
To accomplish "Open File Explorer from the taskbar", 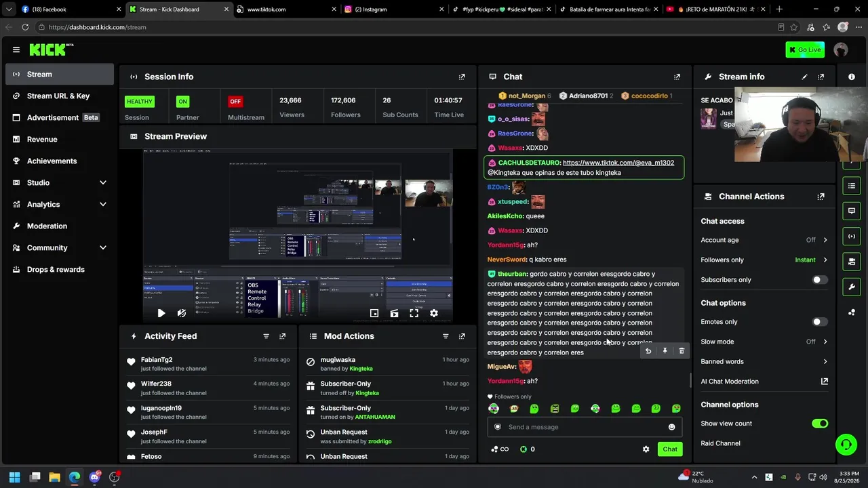I will coord(54,477).
